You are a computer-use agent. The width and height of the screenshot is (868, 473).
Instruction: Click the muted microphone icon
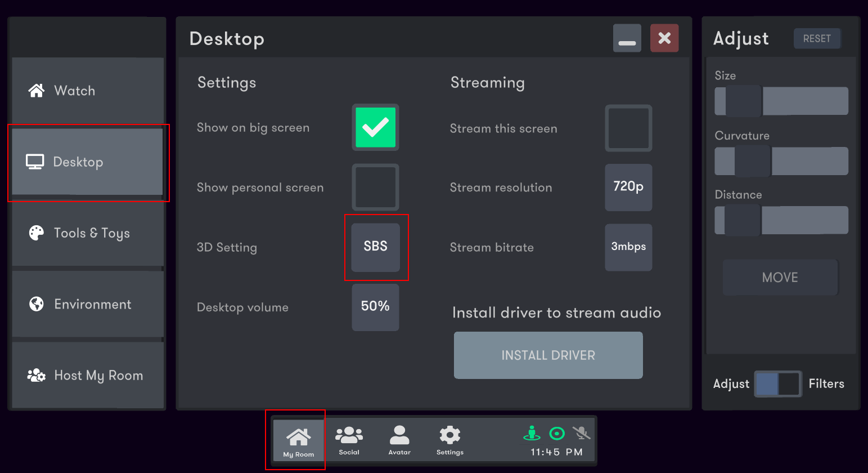(581, 433)
